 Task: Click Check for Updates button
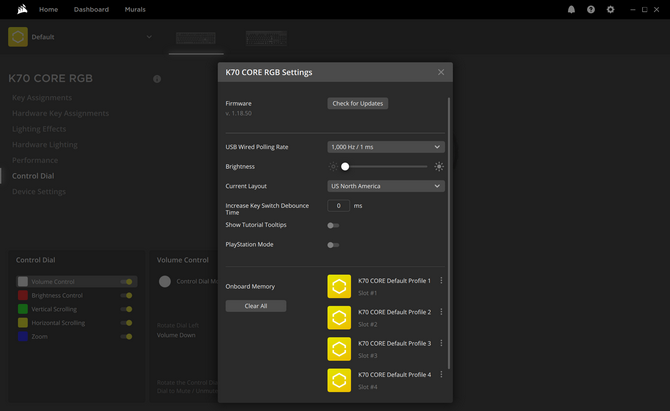(358, 103)
